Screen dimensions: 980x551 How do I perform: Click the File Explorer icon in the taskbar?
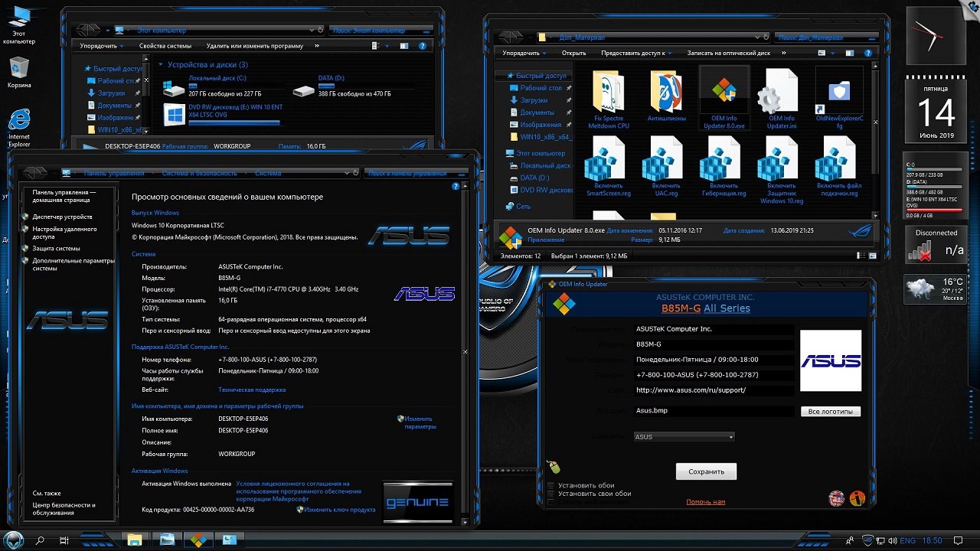click(x=134, y=540)
